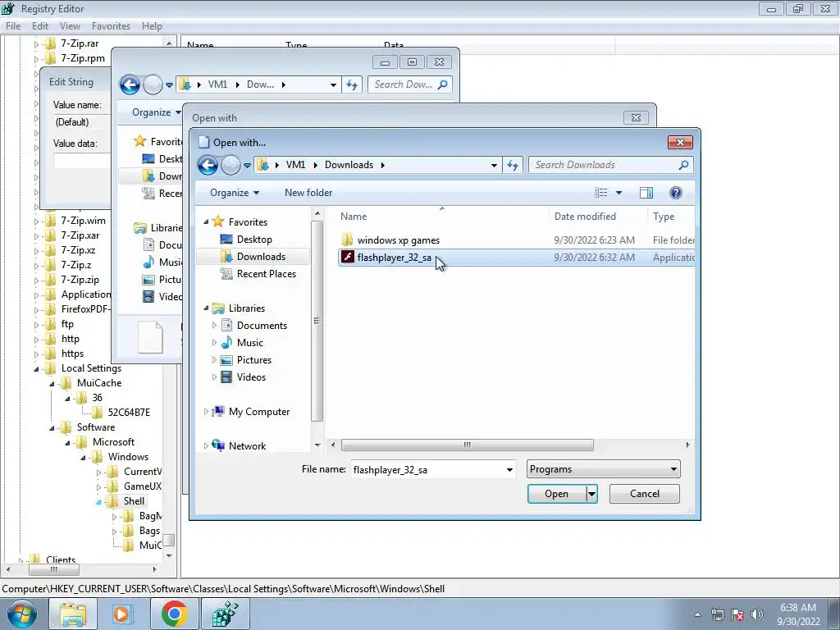
Task: Click the volume speaker tray icon
Action: point(757,614)
